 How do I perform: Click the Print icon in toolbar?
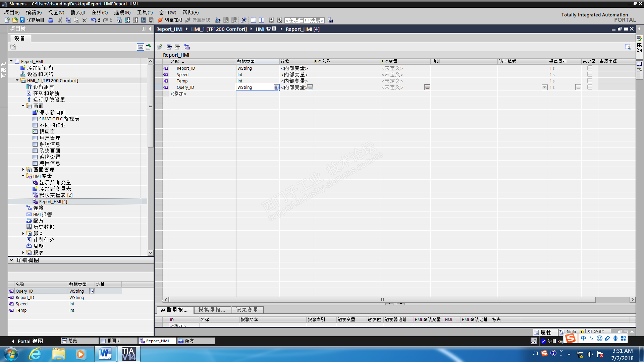pyautogui.click(x=51, y=20)
